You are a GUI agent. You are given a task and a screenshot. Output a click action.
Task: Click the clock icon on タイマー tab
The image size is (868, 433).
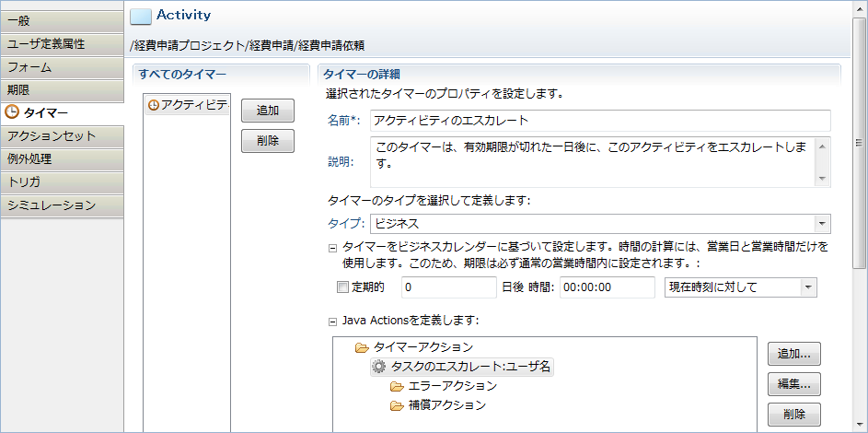point(12,113)
